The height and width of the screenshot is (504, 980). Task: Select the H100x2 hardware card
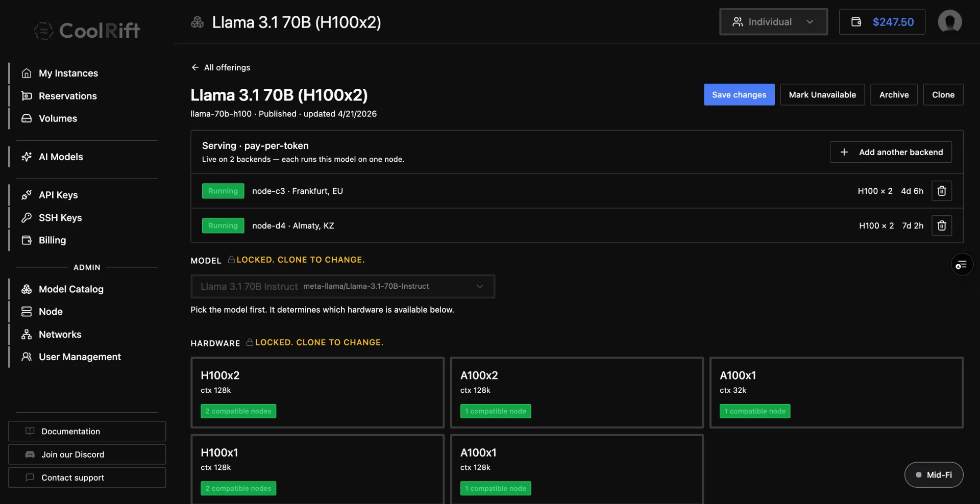(317, 392)
